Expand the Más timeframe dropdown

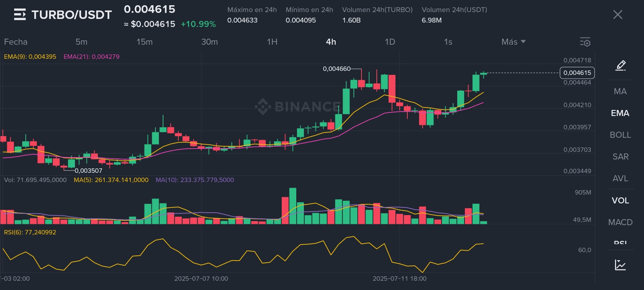514,42
